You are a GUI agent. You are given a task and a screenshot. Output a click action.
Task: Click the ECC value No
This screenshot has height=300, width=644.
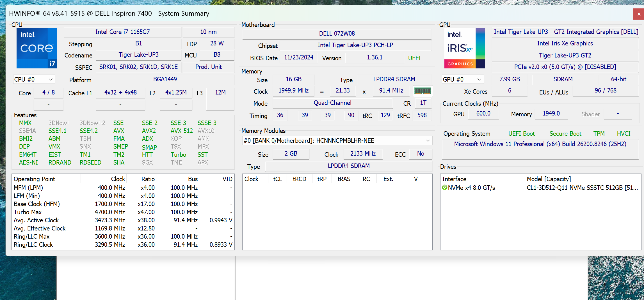421,154
